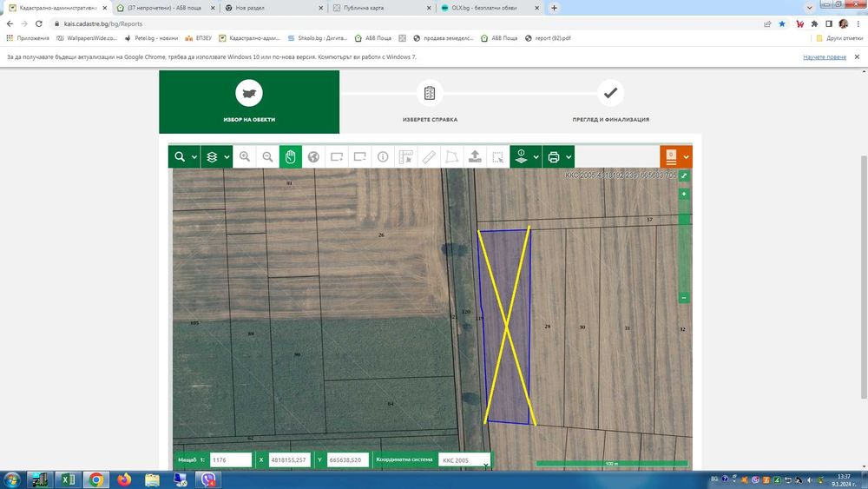Click the browser back arrow

[10, 23]
